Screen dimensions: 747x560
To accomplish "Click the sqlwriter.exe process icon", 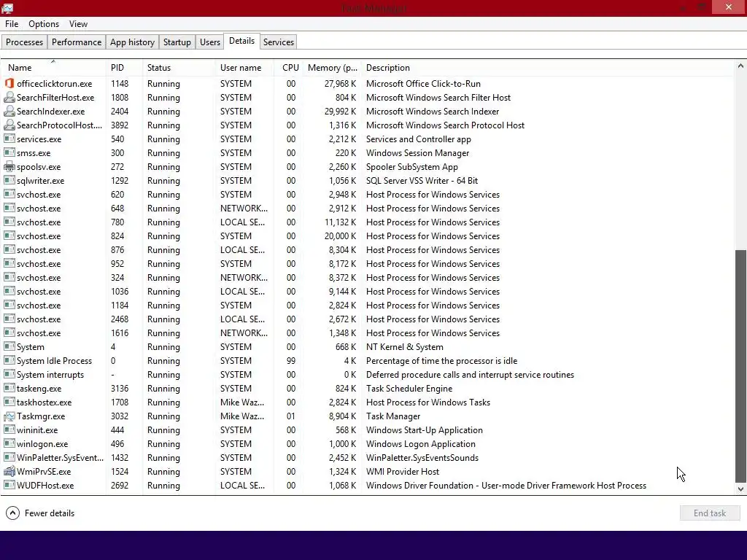I will click(x=9, y=180).
